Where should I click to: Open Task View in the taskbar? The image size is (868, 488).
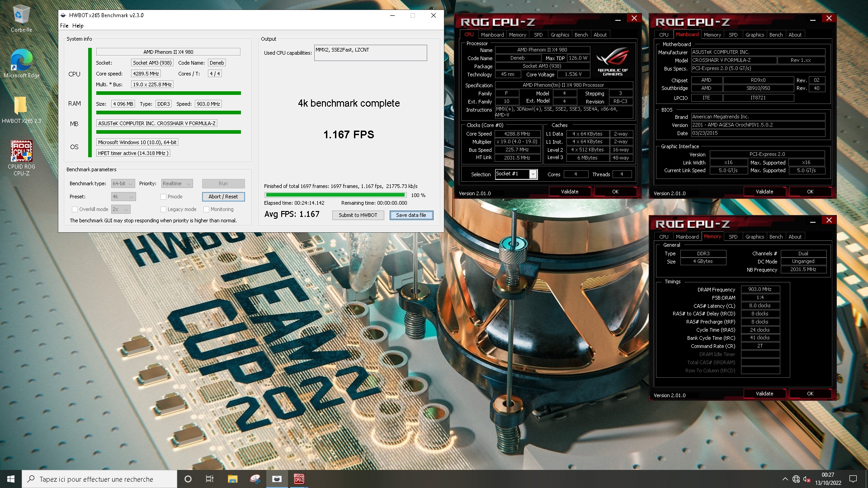click(210, 479)
